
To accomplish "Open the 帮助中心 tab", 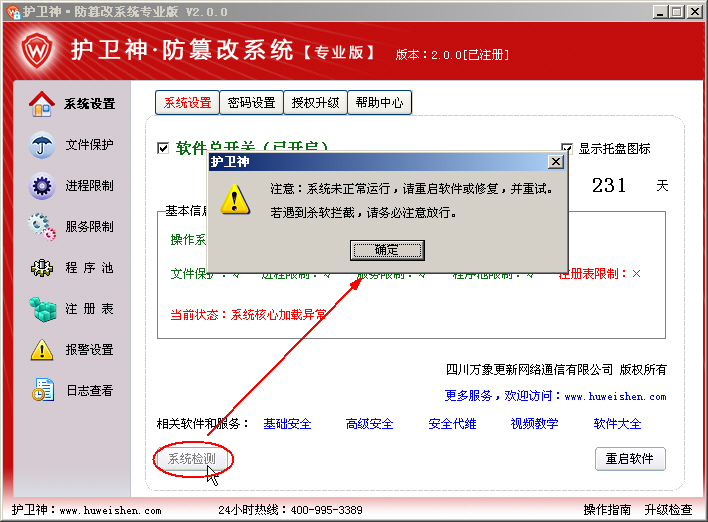I will pos(379,103).
